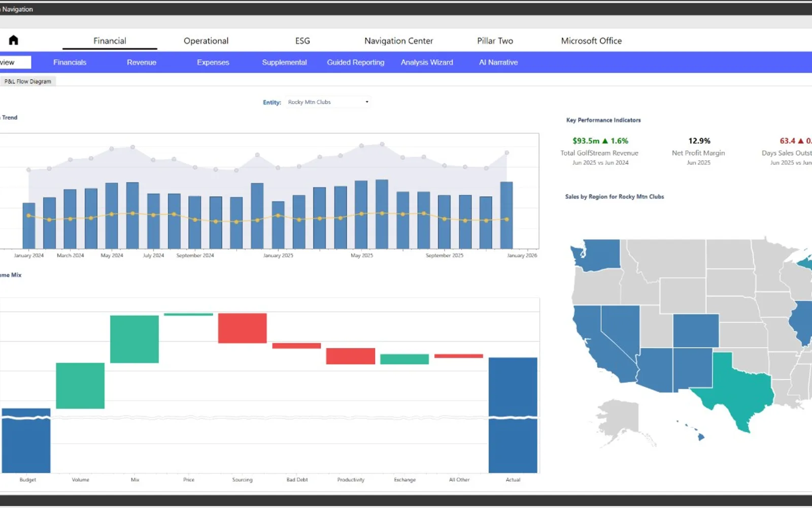
Task: Select Colorado on the sales map
Action: pyautogui.click(x=696, y=331)
